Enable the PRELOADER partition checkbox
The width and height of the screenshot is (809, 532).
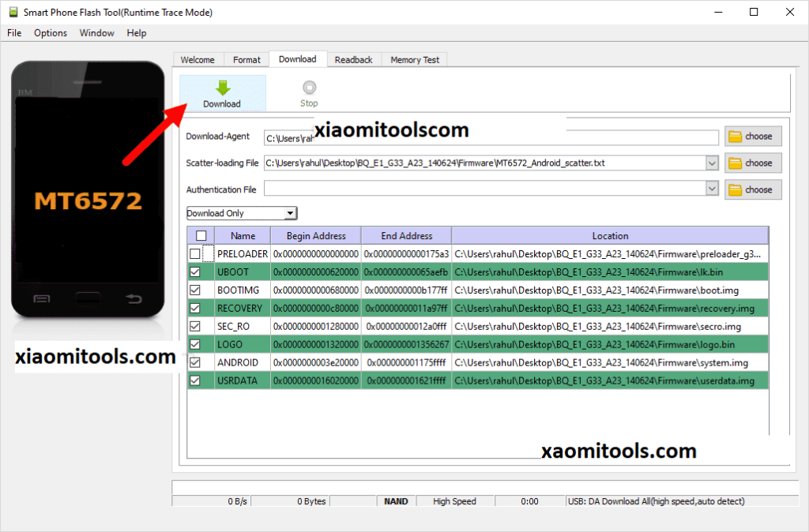(195, 254)
